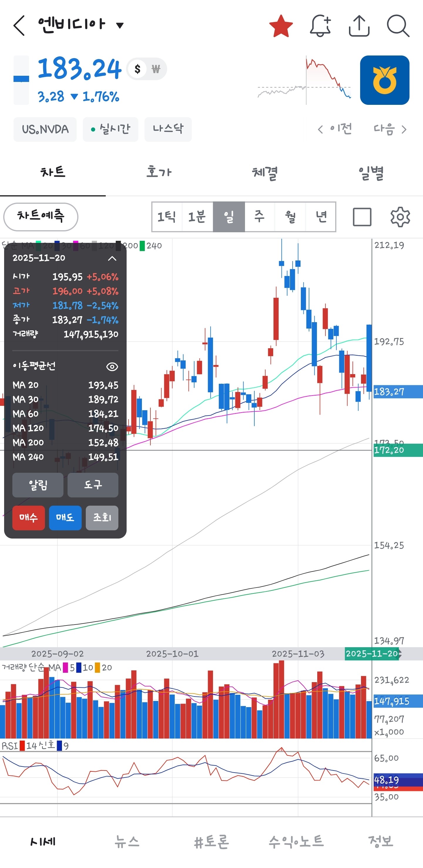Select the 월 monthly interval

click(x=290, y=217)
